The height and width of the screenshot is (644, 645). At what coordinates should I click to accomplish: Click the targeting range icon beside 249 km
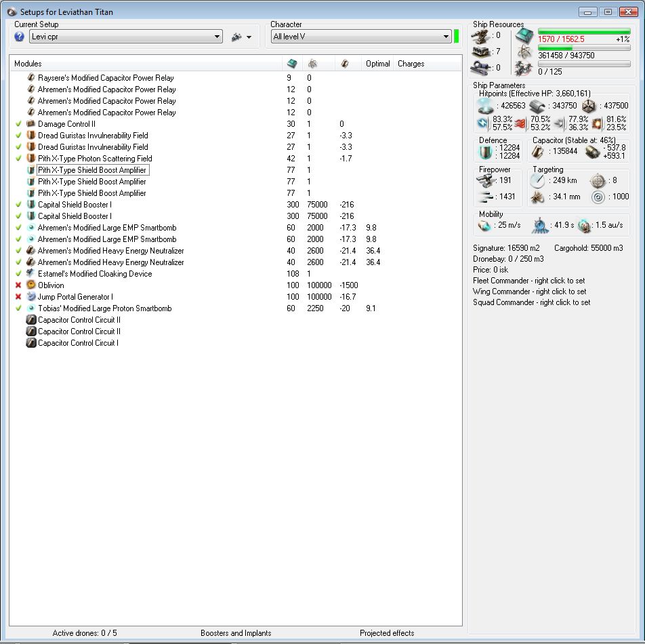tap(537, 180)
